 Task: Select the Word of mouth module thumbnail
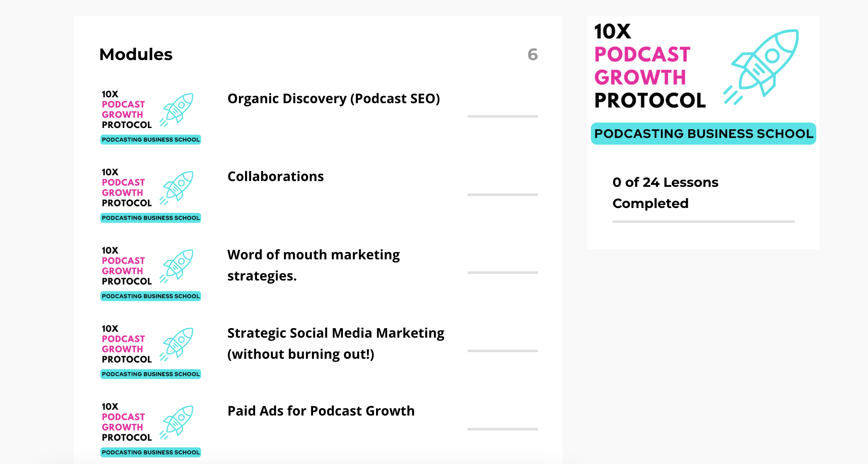150,273
